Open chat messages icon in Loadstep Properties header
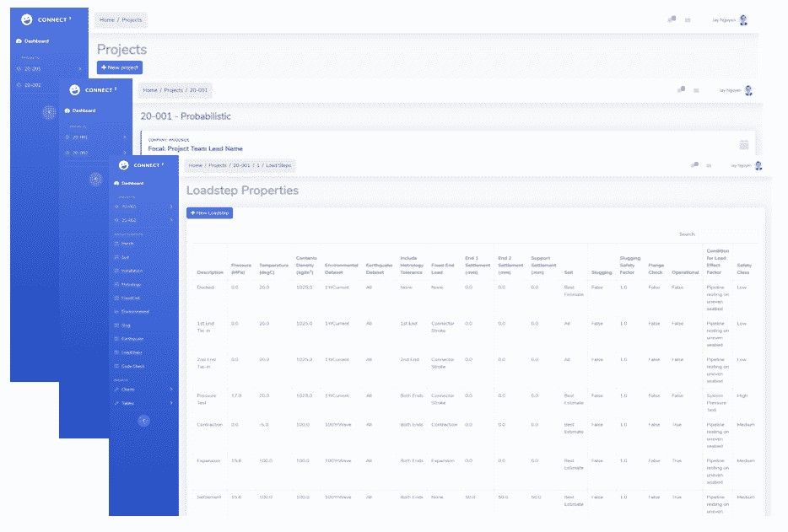 pyautogui.click(x=694, y=165)
